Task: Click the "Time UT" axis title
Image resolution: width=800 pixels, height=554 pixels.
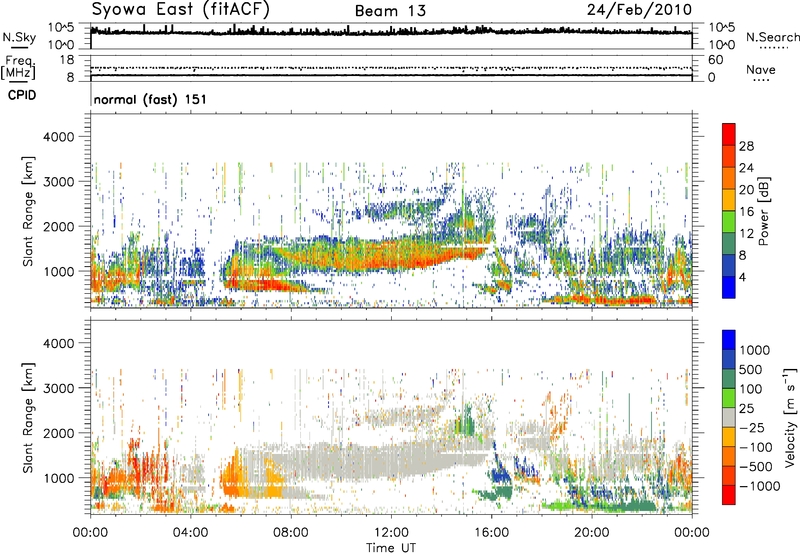Action: point(391,548)
